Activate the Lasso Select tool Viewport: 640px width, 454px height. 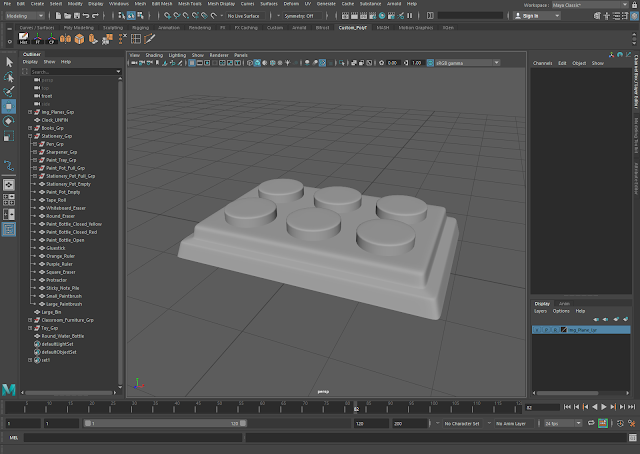pyautogui.click(x=9, y=77)
